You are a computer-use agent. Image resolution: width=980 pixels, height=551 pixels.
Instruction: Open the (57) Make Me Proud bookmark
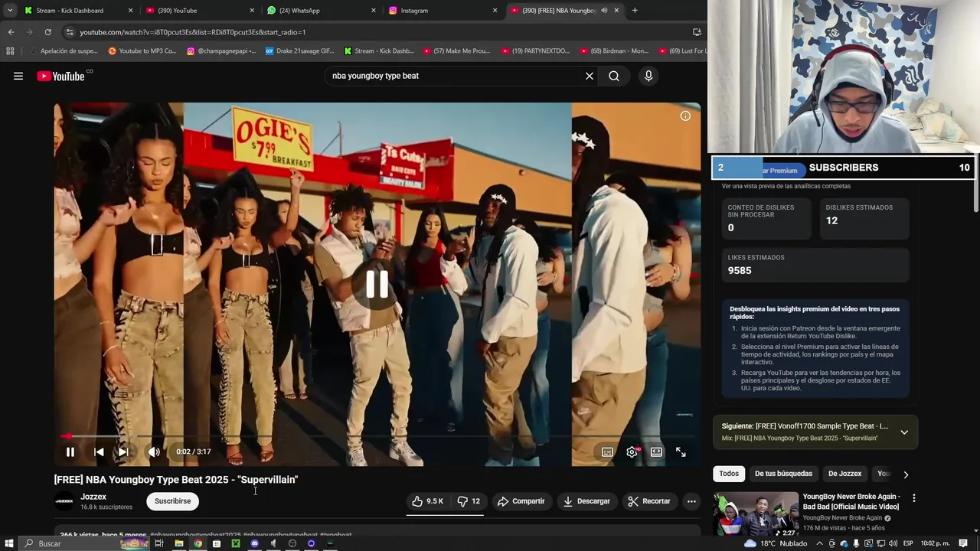click(x=456, y=51)
